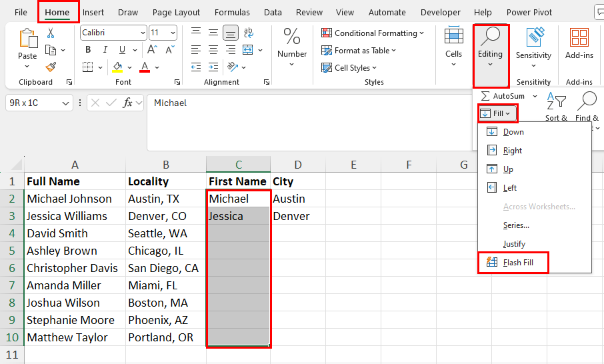Decrease indent in Alignment group
The image size is (604, 364).
(196, 67)
